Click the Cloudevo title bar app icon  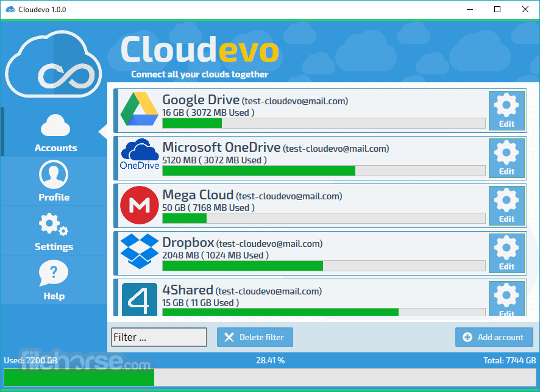10,10
